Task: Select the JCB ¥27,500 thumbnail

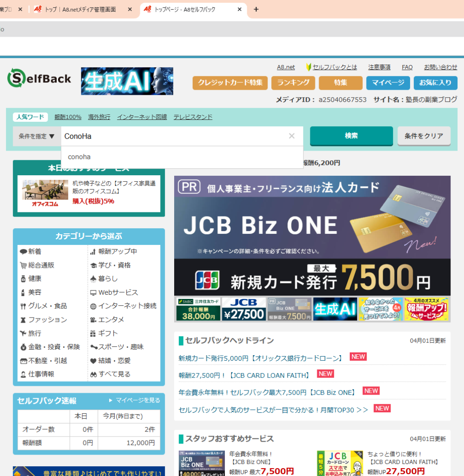Action: tap(244, 309)
